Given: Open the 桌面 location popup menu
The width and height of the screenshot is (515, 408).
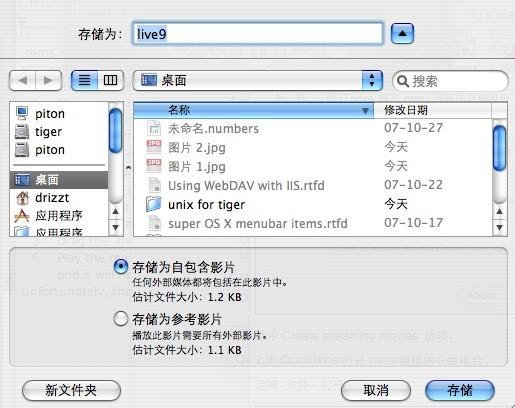Looking at the screenshot, I should point(258,80).
